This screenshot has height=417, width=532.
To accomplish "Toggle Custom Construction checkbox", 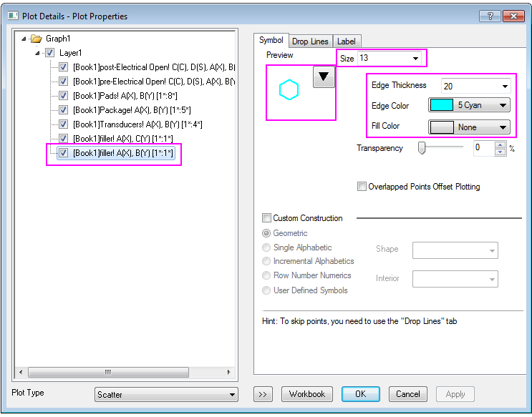I will pyautogui.click(x=267, y=218).
